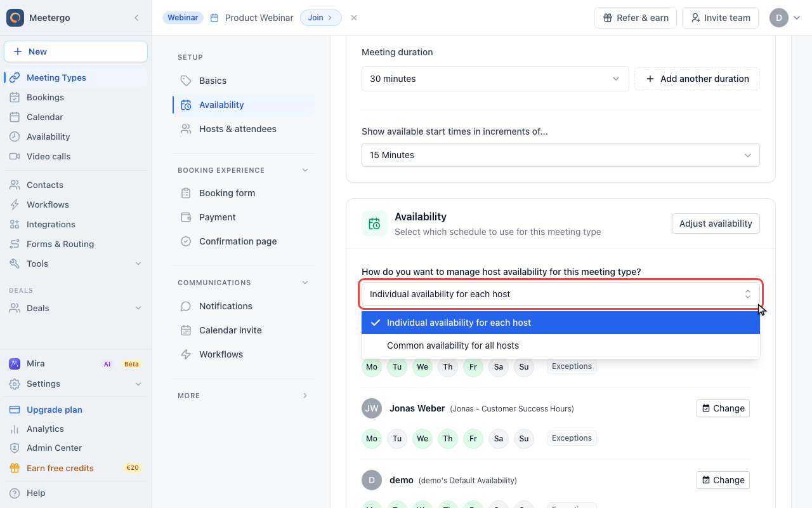Open Forms & Routing icon
812x508 pixels.
(x=15, y=244)
